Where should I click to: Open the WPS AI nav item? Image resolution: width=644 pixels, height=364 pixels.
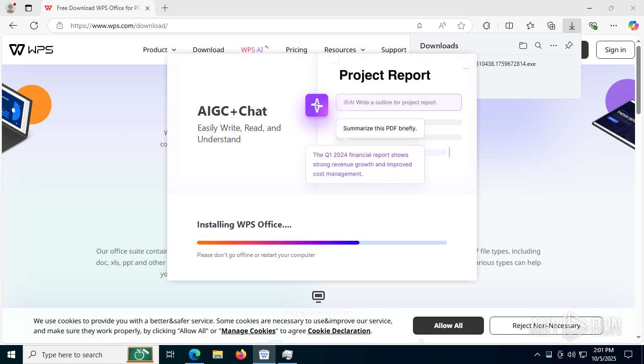click(255, 49)
